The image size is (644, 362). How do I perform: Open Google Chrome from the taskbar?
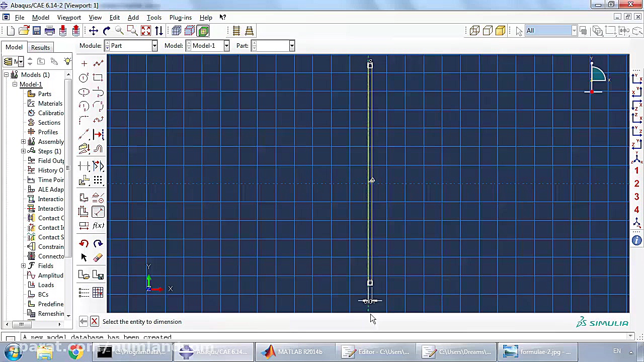75,352
